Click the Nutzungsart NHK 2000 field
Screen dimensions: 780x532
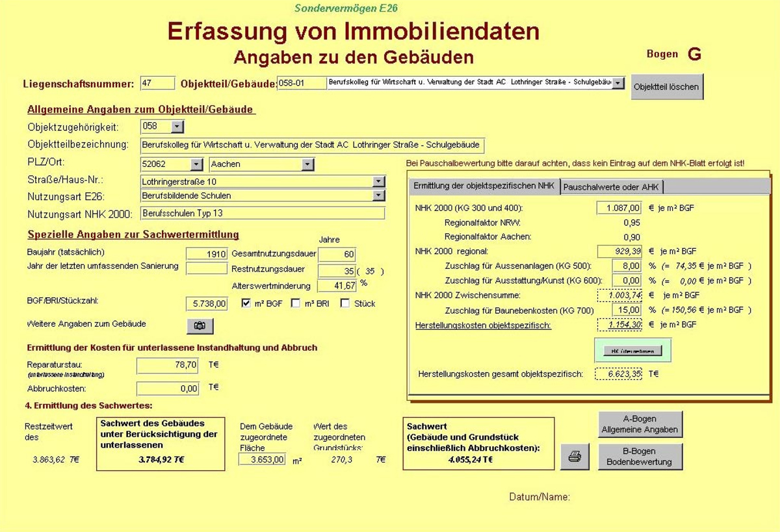tap(263, 213)
